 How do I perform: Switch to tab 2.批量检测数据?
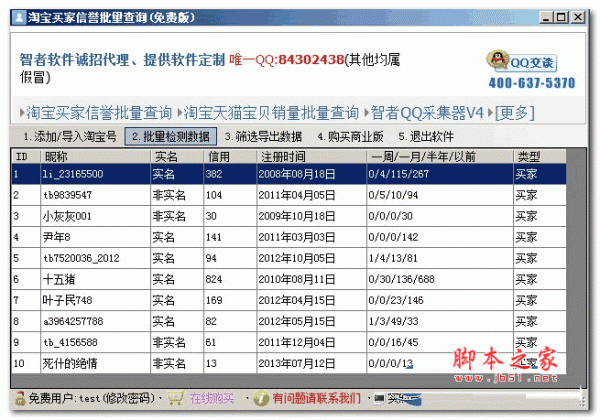171,137
